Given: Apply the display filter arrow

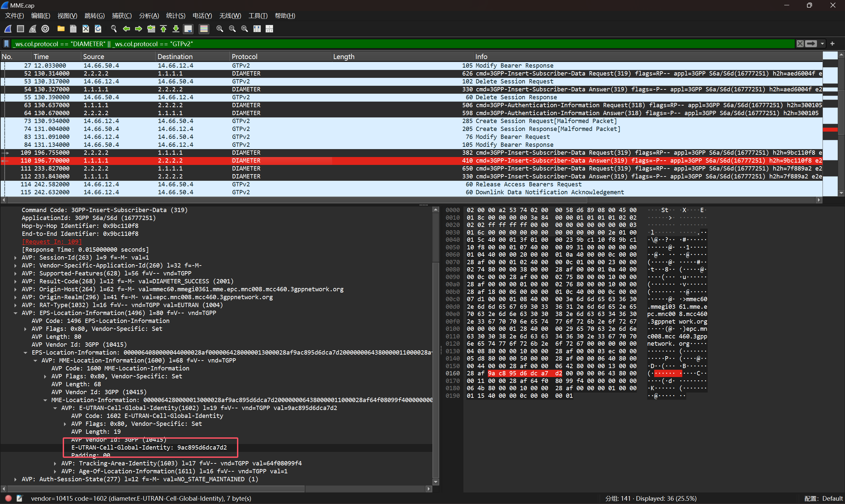Looking at the screenshot, I should pyautogui.click(x=811, y=44).
